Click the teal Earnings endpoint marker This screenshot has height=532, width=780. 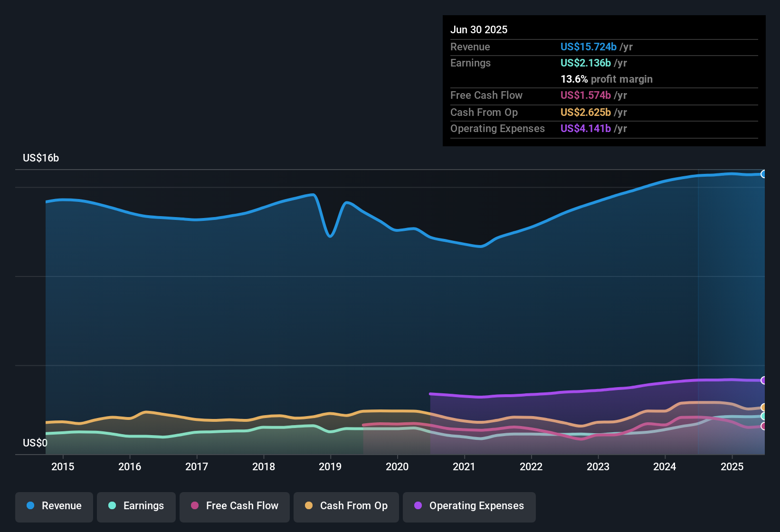tap(763, 416)
